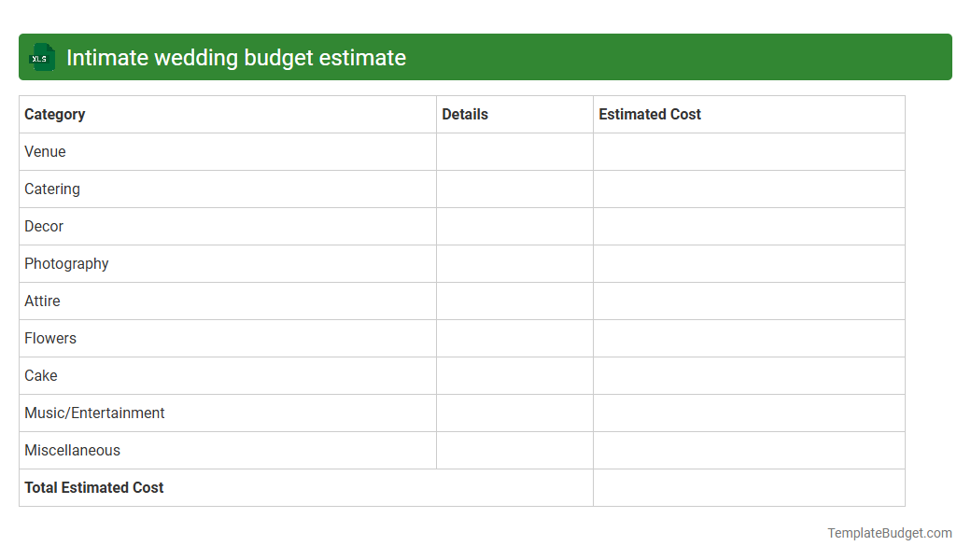Viewport: 971px width, 560px height.
Task: Open the TemplateBudget.com link
Action: [x=889, y=533]
